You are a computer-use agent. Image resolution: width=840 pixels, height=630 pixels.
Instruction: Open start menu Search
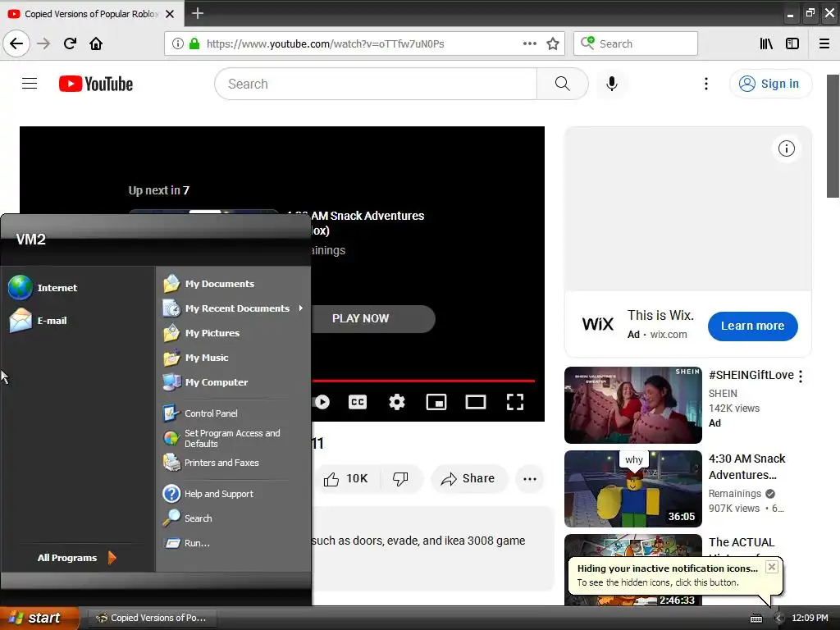(x=188, y=518)
